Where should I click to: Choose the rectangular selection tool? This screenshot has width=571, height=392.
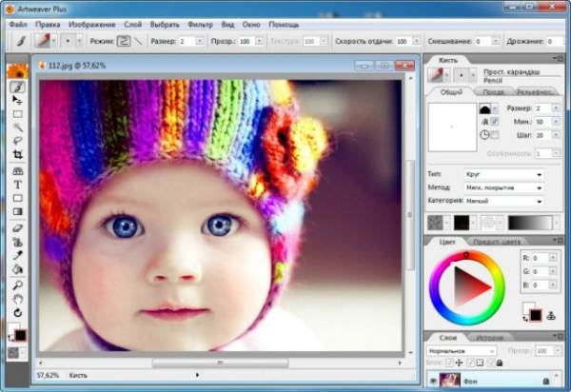tap(17, 113)
